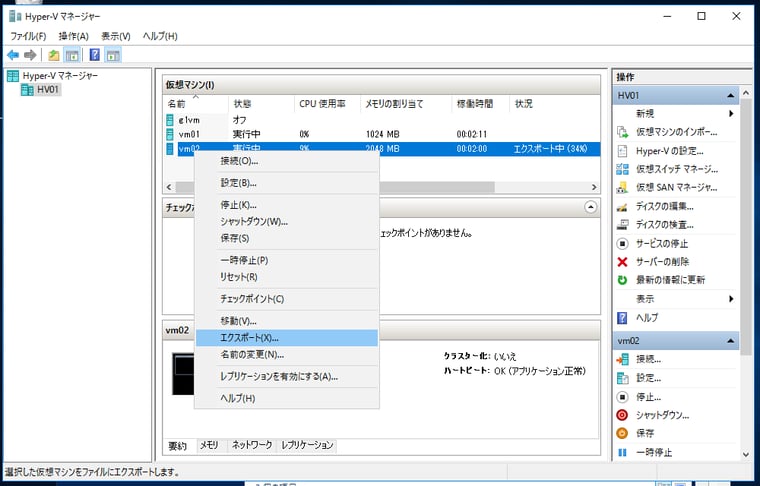
Task: Select the g1vm virtual machine row
Action: click(x=382, y=120)
